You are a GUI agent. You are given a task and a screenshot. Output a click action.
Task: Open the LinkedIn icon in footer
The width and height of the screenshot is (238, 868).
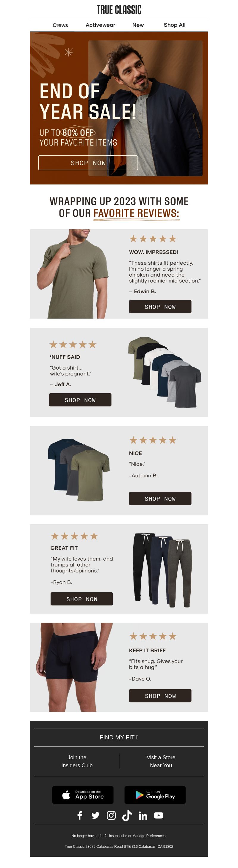(x=143, y=815)
